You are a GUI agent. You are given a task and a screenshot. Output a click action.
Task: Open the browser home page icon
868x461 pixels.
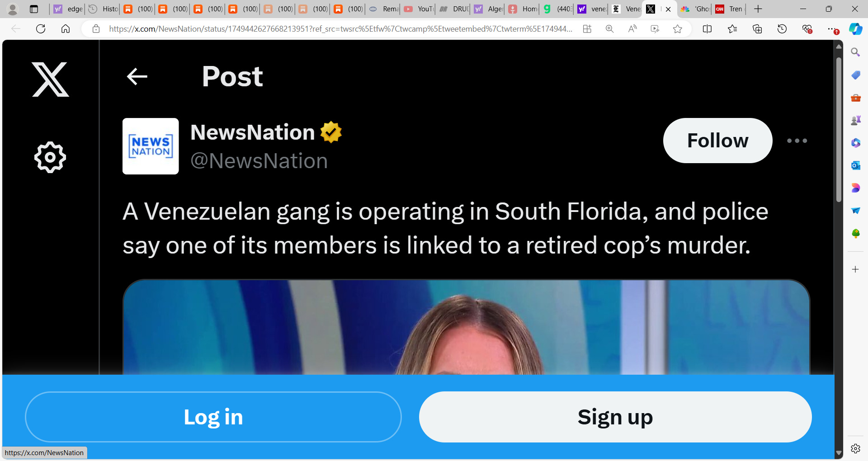(66, 29)
